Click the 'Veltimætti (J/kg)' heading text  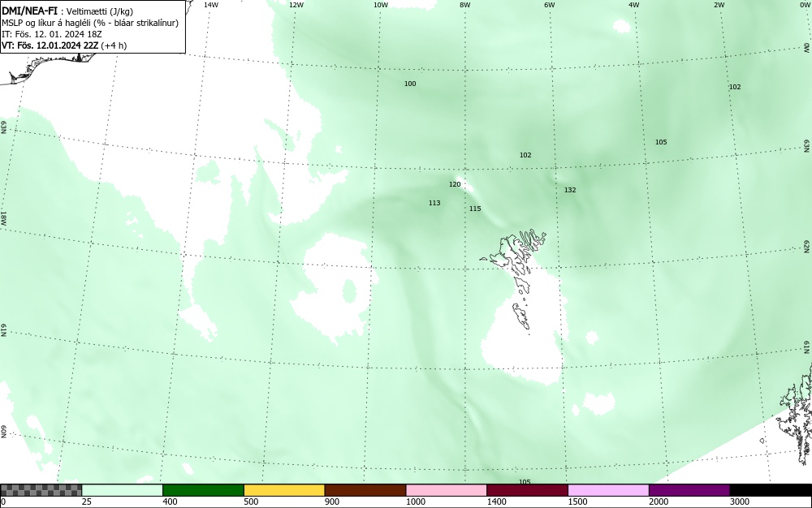(100, 11)
